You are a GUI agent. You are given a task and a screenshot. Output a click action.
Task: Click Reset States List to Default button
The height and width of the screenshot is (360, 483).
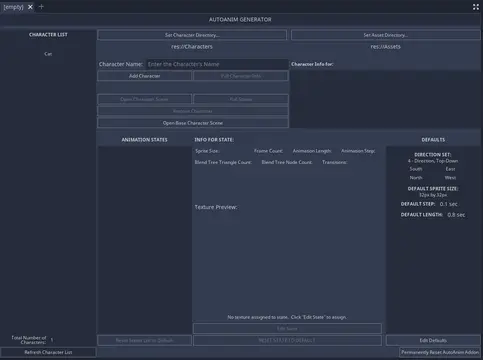click(144, 340)
